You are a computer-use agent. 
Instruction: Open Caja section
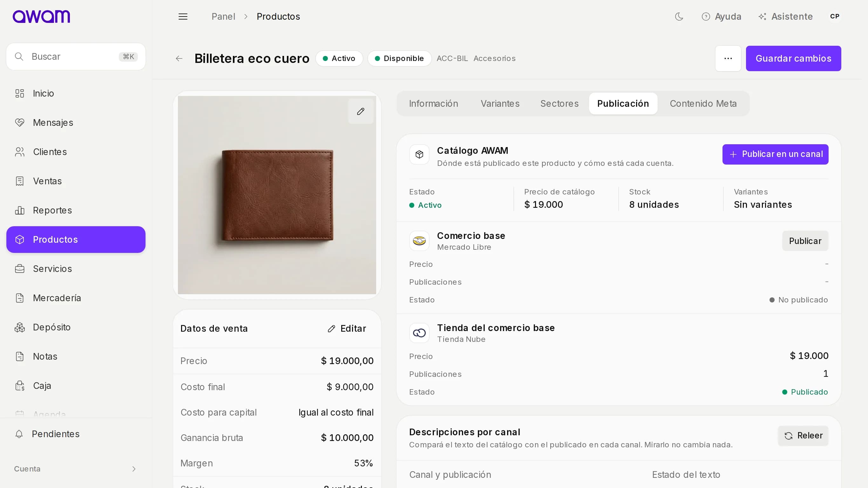(76, 386)
